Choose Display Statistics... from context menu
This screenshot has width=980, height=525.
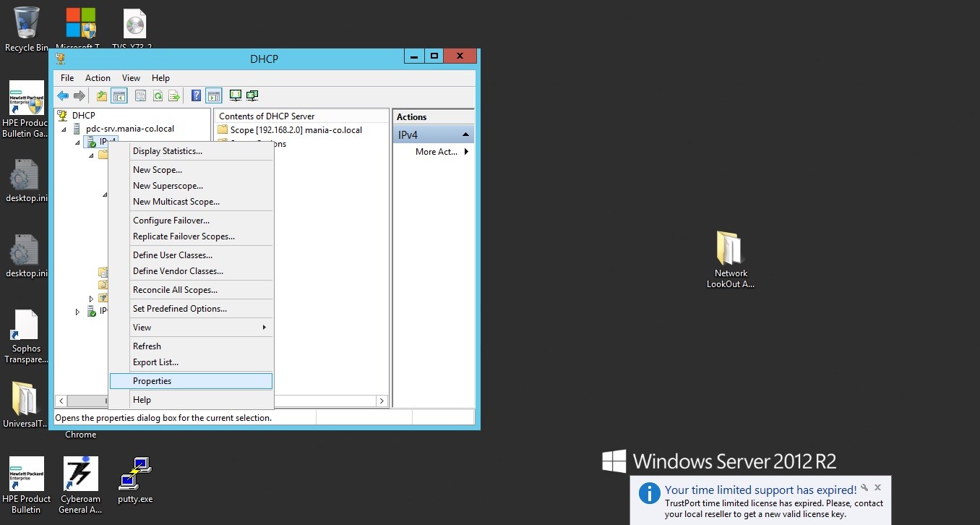click(x=192, y=151)
